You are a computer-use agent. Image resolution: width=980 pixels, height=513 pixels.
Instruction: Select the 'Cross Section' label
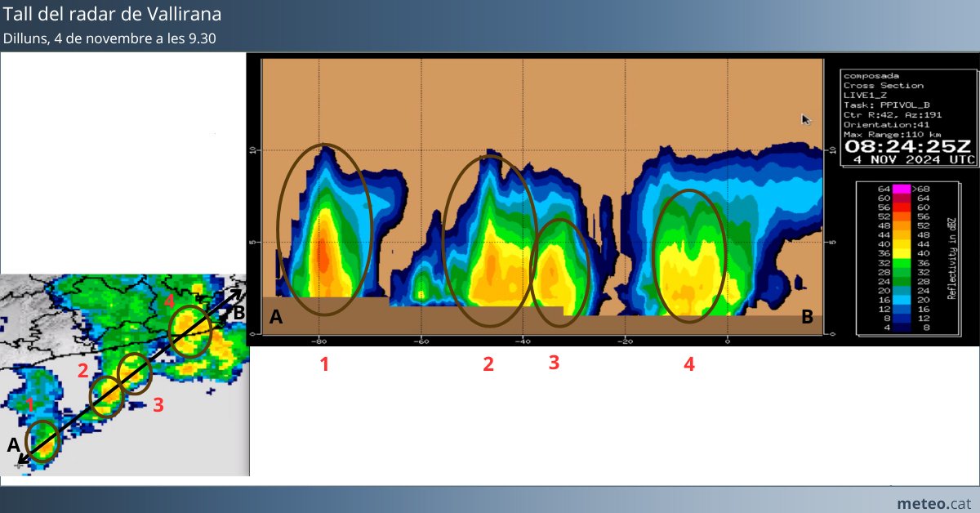[884, 85]
